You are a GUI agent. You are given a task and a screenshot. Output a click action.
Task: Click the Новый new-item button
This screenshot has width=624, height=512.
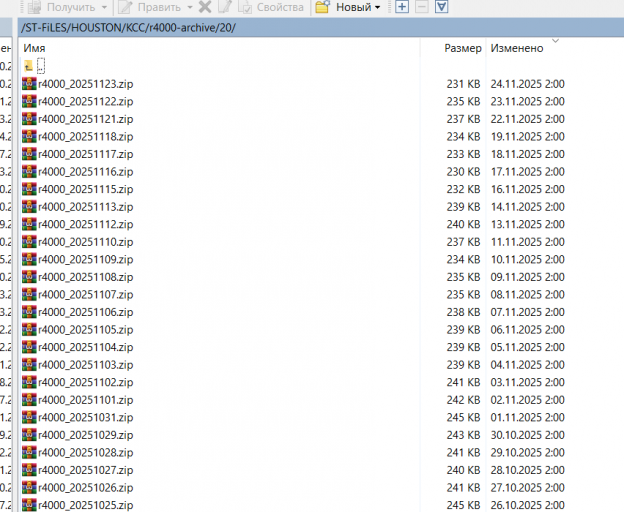point(343,7)
